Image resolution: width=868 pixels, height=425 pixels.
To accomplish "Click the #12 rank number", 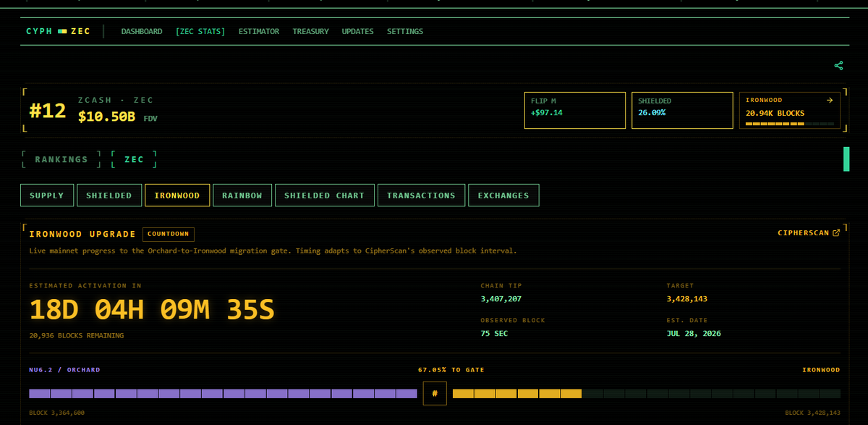I will click(x=48, y=111).
